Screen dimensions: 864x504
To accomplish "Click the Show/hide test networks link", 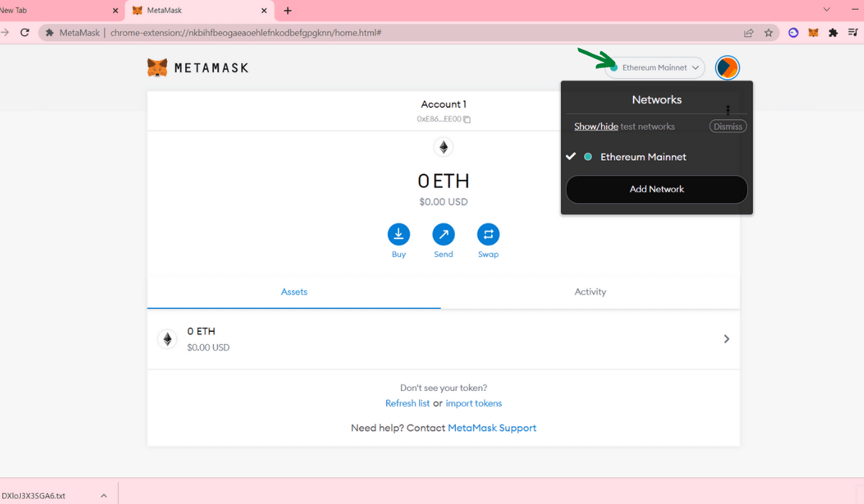I will [x=596, y=126].
